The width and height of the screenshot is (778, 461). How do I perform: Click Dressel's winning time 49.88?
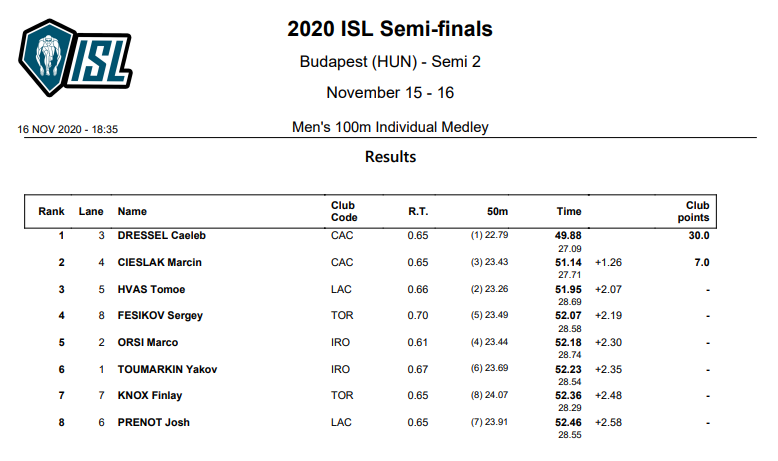pos(568,235)
